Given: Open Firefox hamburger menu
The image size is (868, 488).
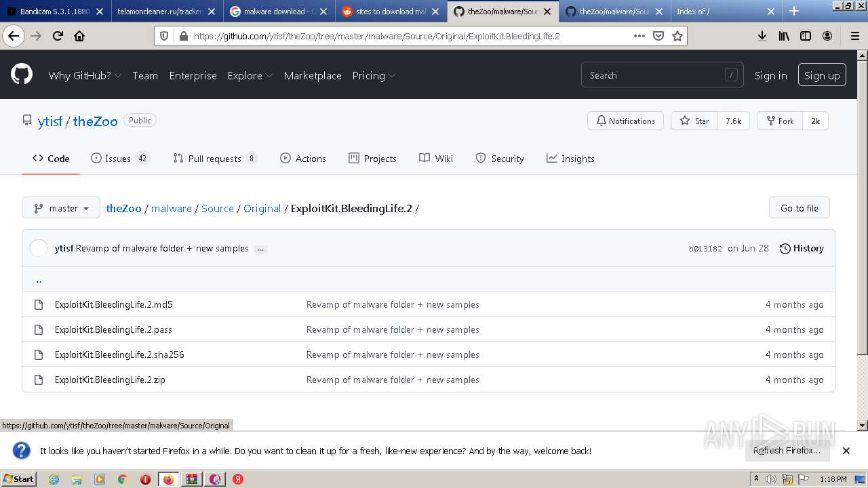Looking at the screenshot, I should click(854, 36).
